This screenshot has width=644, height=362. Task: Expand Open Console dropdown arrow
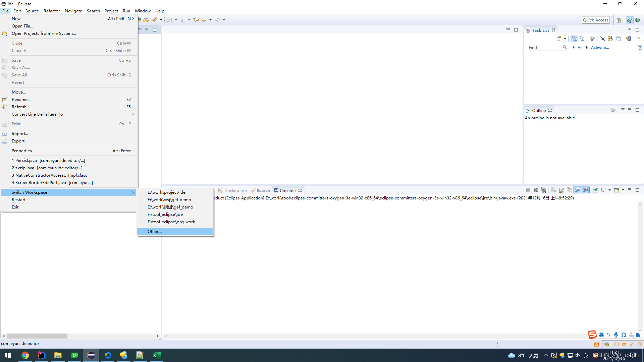coord(623,190)
